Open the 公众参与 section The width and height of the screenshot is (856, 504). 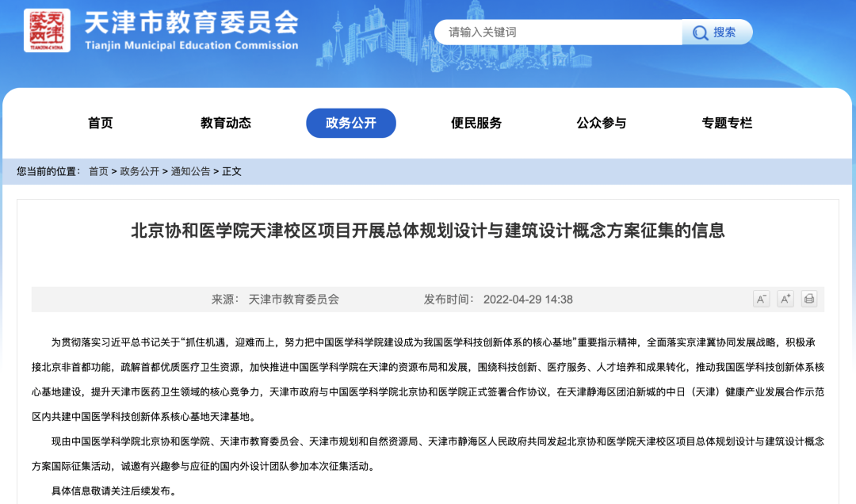pos(600,123)
